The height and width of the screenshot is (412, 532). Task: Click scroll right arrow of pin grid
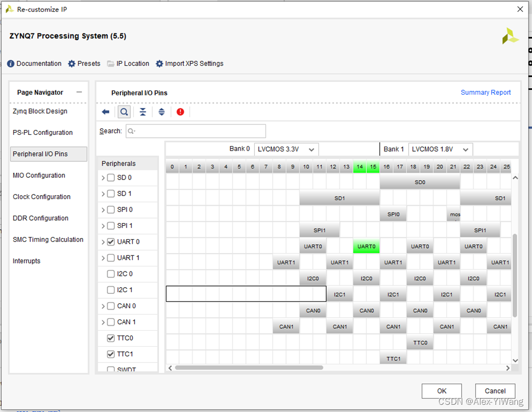pyautogui.click(x=507, y=368)
